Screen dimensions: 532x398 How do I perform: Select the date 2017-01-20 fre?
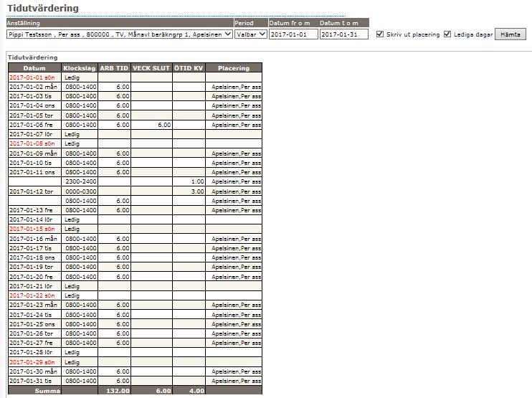point(31,277)
